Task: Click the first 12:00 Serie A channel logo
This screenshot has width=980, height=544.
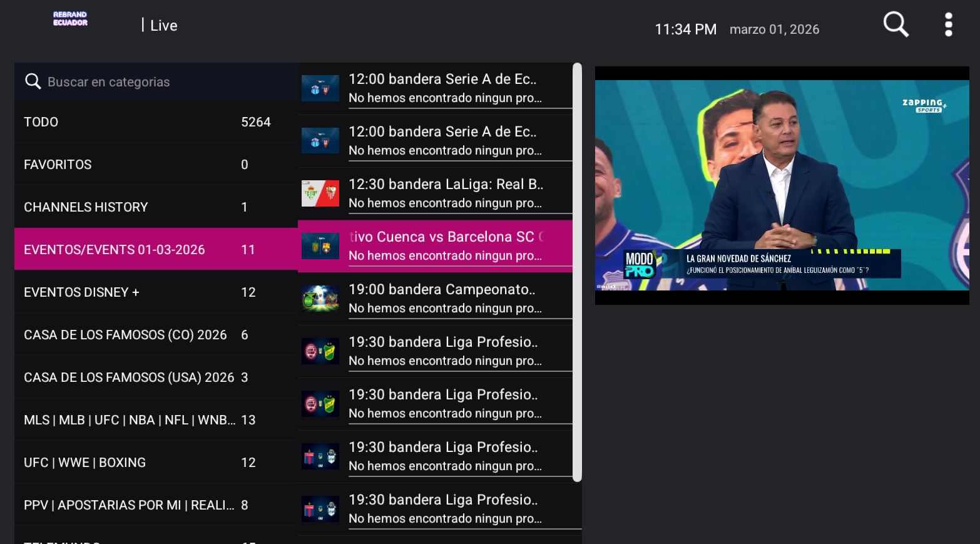Action: click(x=320, y=88)
